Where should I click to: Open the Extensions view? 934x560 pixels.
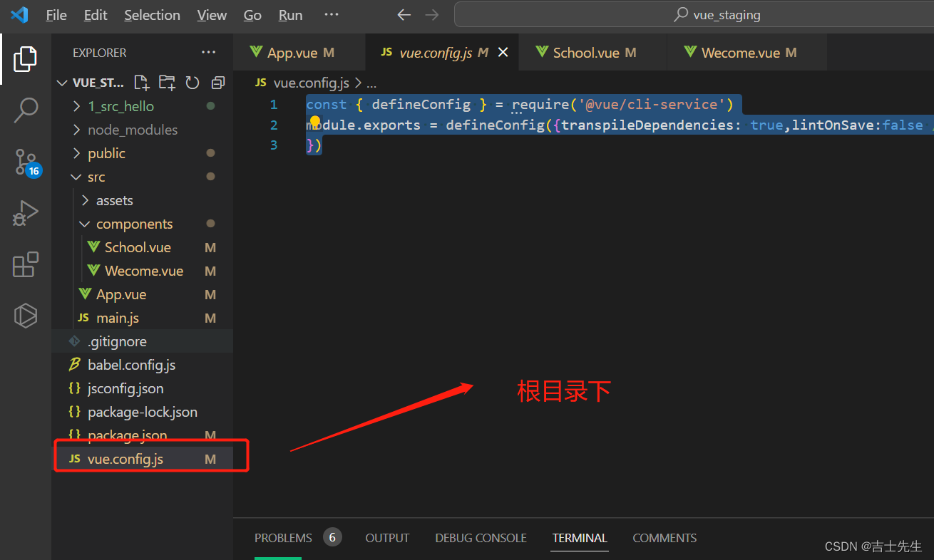pyautogui.click(x=26, y=264)
